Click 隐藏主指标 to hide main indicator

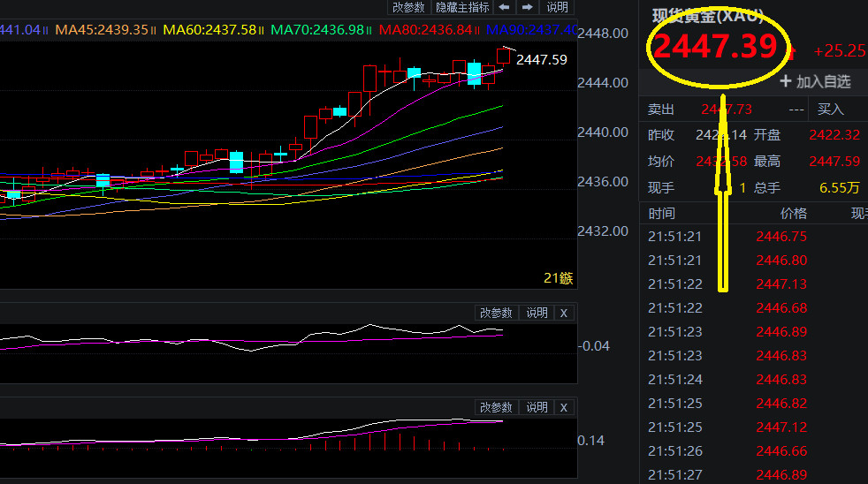(x=462, y=7)
